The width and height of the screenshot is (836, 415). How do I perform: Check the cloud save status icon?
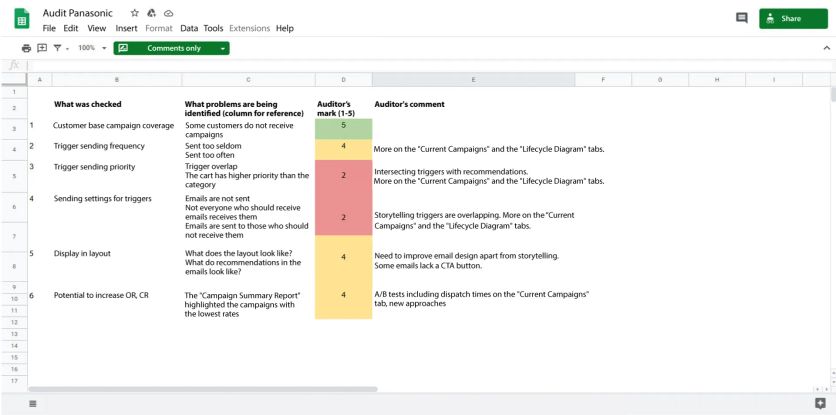coord(168,13)
